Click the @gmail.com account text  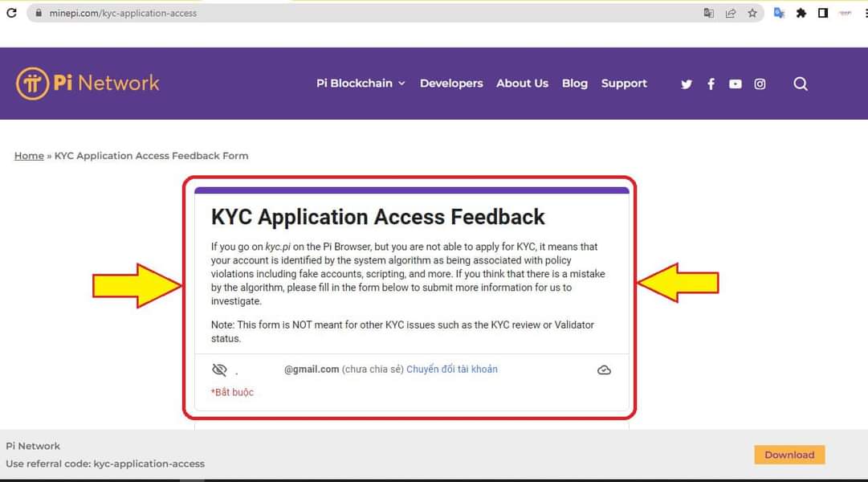(312, 369)
